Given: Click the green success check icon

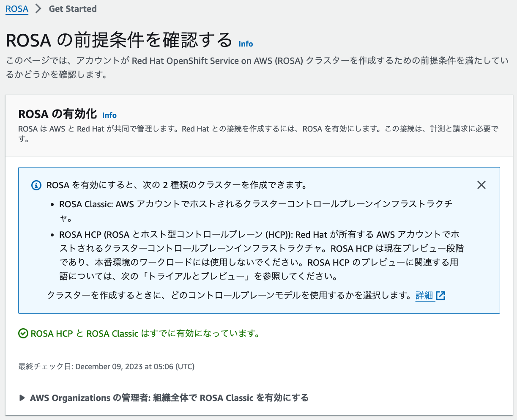Looking at the screenshot, I should [x=23, y=334].
